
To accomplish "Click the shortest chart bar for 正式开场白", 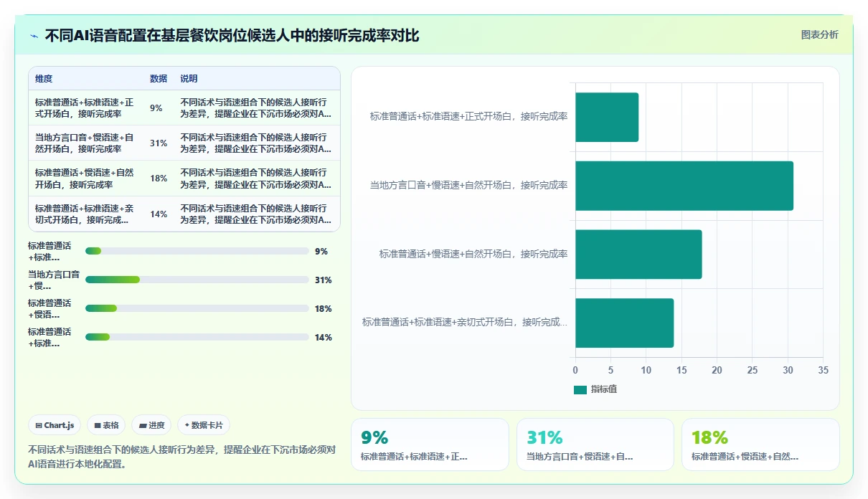I will pos(607,117).
